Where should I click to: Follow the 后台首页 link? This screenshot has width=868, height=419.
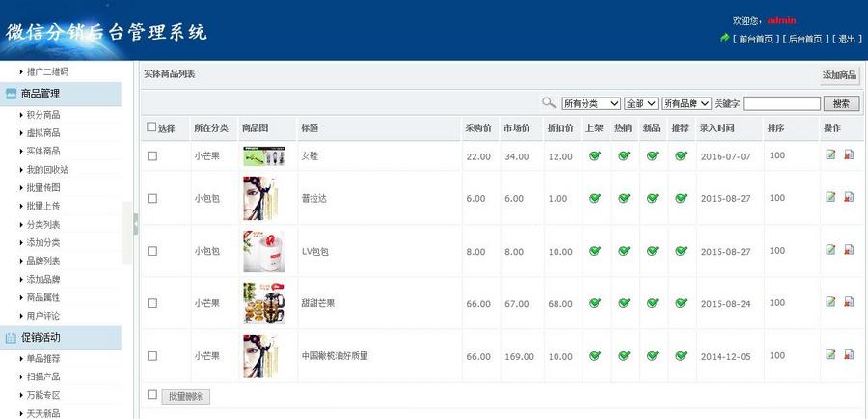[805, 39]
